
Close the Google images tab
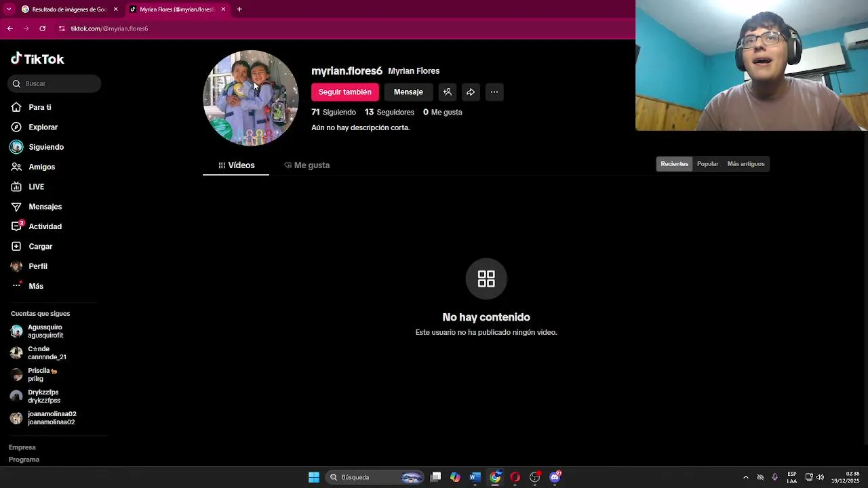(115, 9)
